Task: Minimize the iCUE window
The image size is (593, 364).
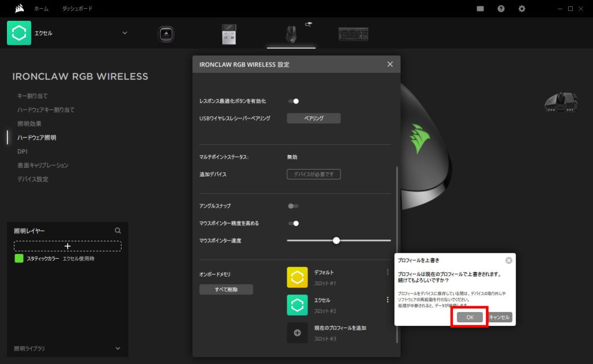Action: pos(560,9)
